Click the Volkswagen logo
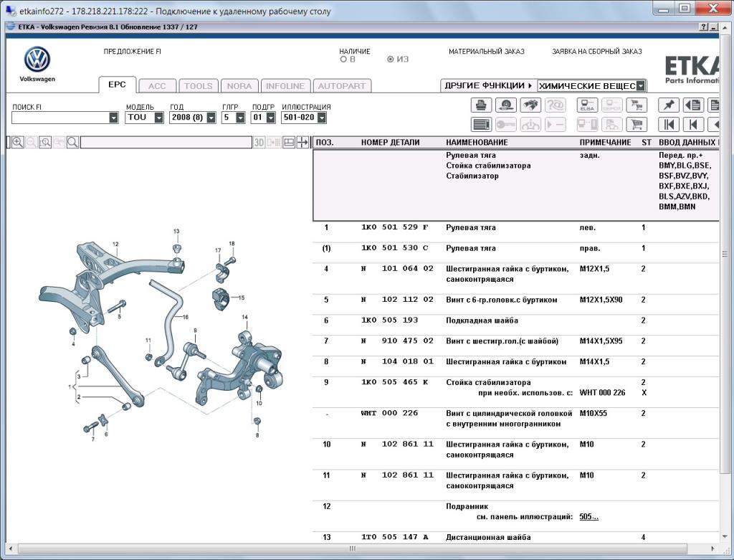 coord(37,60)
